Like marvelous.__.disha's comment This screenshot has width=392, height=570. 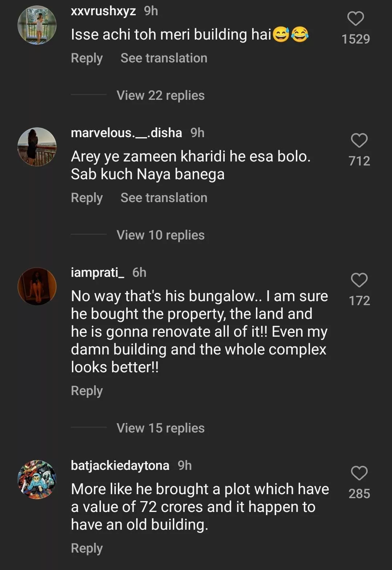click(359, 141)
